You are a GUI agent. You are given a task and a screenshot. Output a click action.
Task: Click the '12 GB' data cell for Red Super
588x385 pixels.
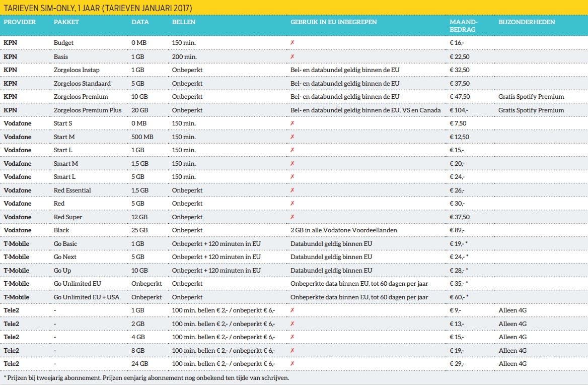click(139, 217)
